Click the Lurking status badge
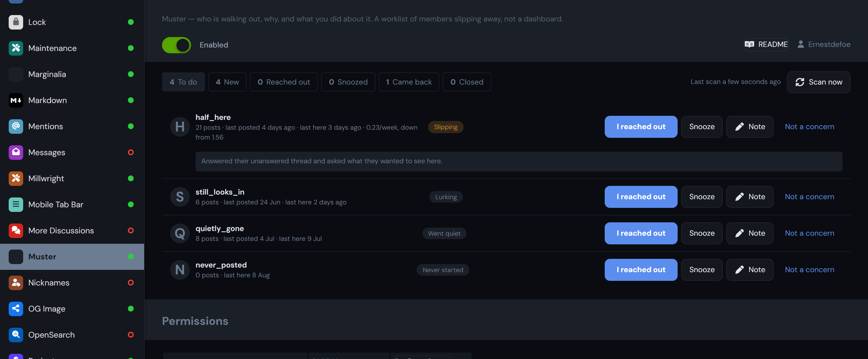The height and width of the screenshot is (359, 868). click(x=446, y=197)
